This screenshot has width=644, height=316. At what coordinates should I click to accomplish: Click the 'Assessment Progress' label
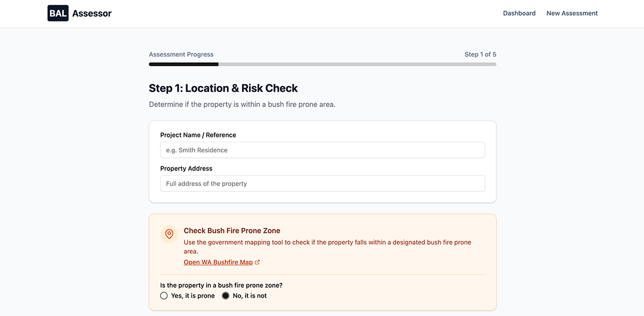coord(181,54)
